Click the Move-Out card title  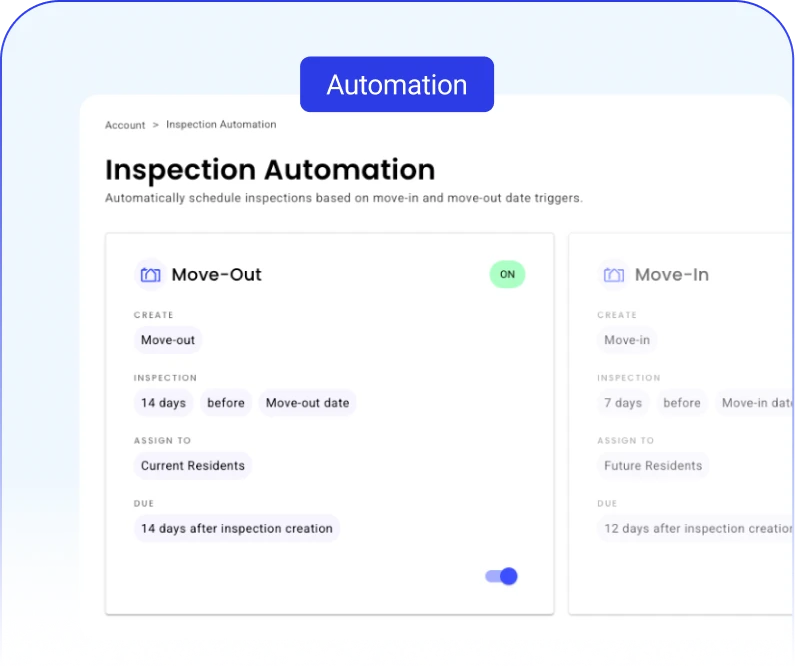[x=216, y=274]
